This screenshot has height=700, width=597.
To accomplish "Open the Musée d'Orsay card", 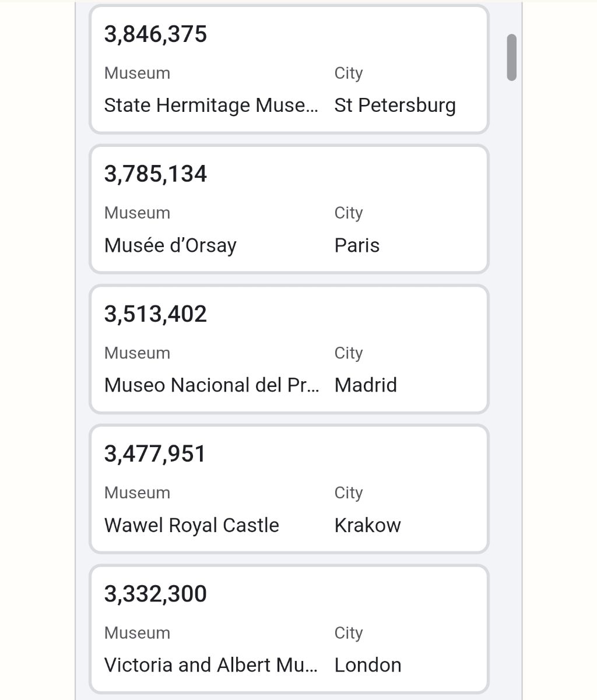I will click(289, 209).
